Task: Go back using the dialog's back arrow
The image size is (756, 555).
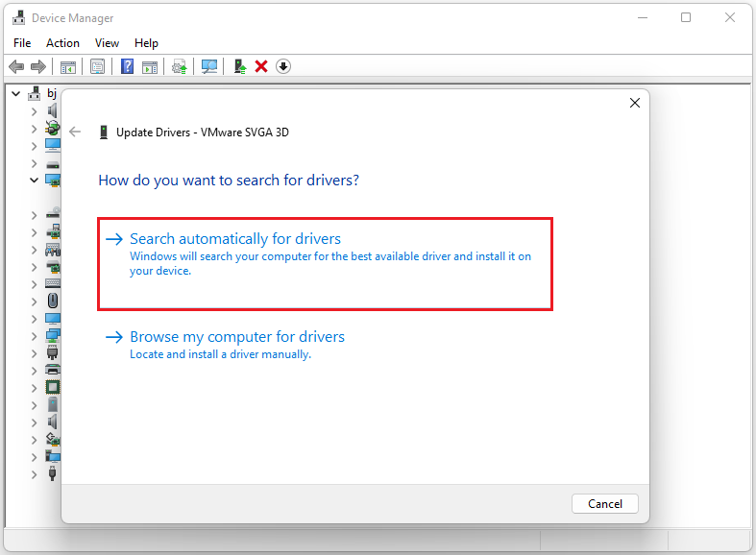Action: point(76,133)
